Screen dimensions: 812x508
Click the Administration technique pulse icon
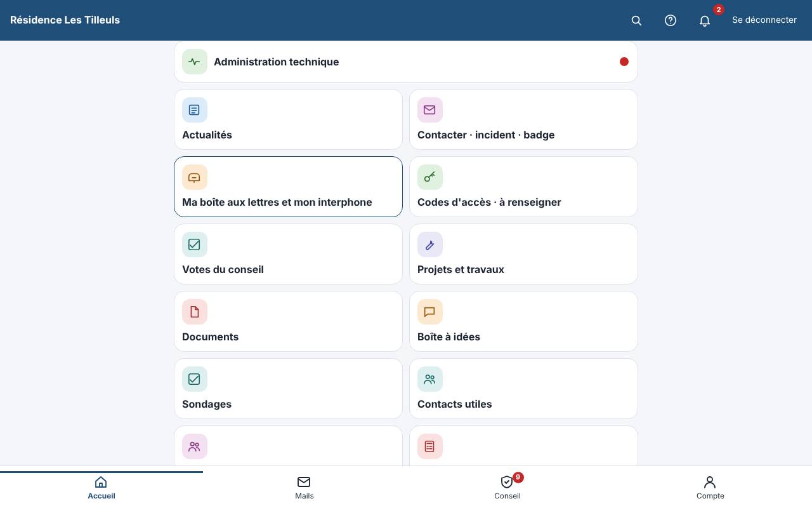coord(195,62)
